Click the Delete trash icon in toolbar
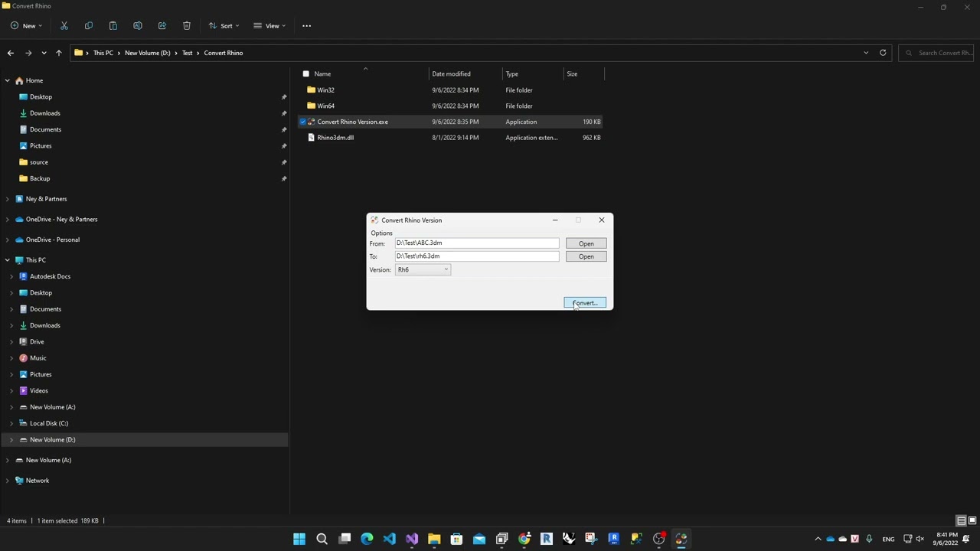Image resolution: width=980 pixels, height=551 pixels. (187, 26)
